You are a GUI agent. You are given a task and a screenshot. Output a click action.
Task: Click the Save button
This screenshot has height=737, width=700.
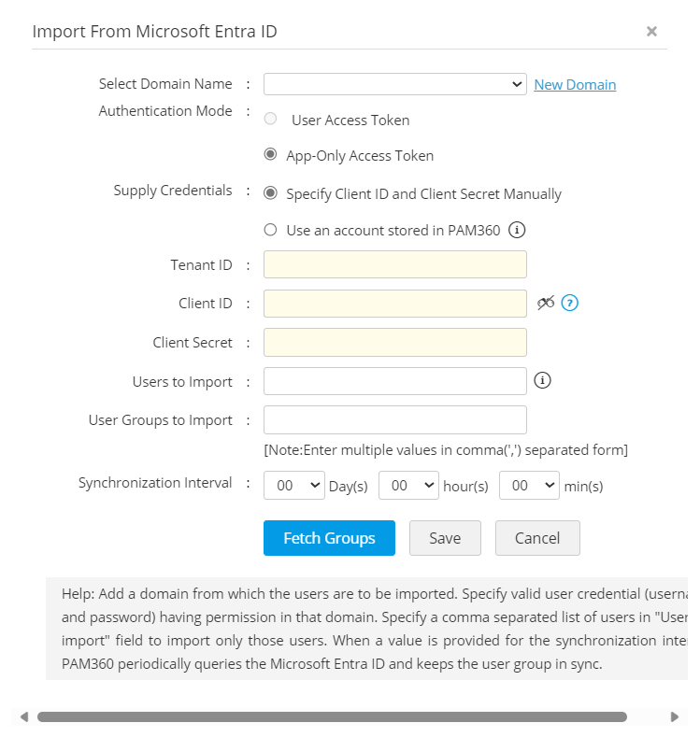pyautogui.click(x=445, y=538)
